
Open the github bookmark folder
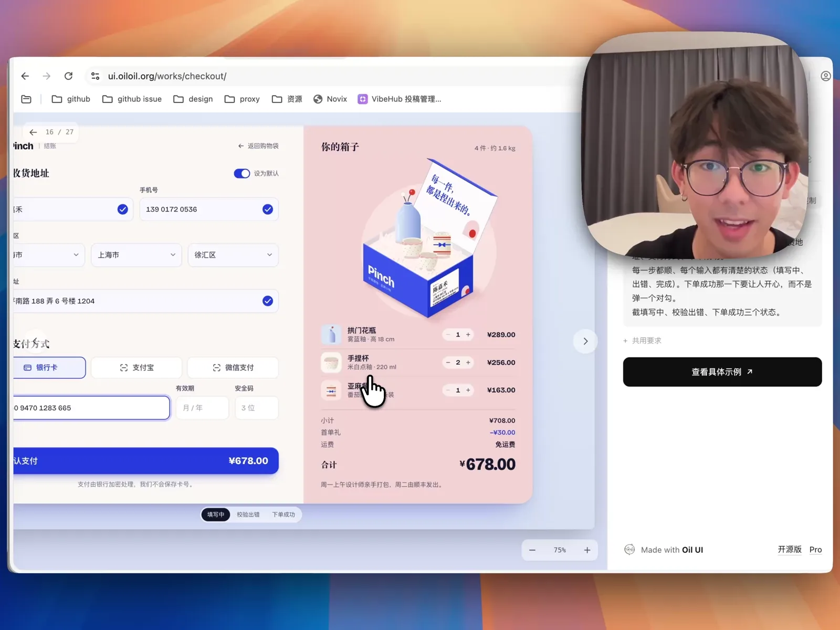click(x=71, y=99)
